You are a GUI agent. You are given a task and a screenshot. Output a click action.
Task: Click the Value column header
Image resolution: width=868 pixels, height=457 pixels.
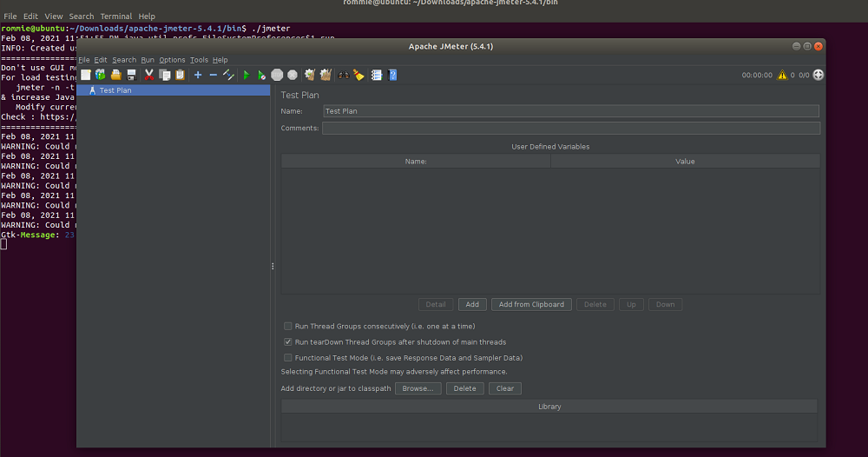(686, 162)
